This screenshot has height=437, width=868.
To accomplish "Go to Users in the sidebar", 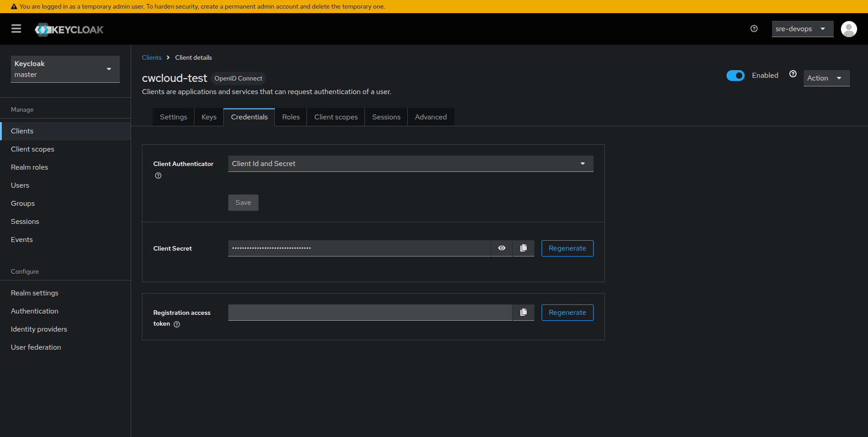I will coord(66,185).
